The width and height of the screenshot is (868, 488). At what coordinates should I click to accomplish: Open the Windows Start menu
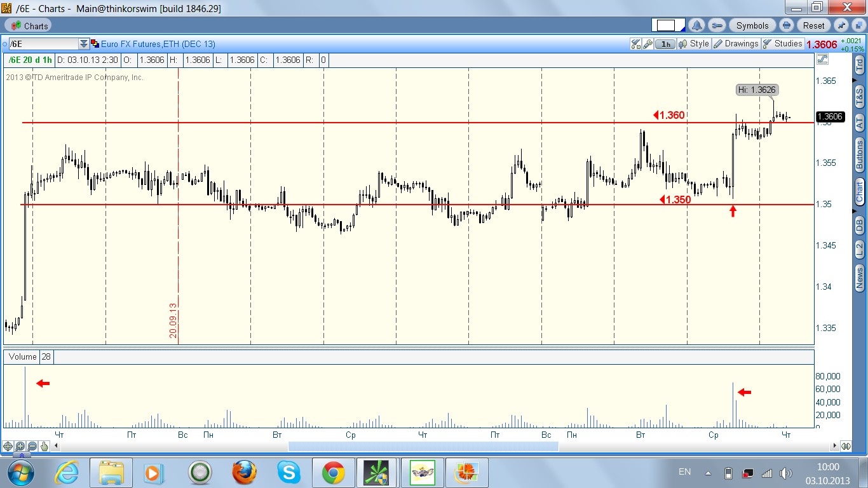coord(20,472)
